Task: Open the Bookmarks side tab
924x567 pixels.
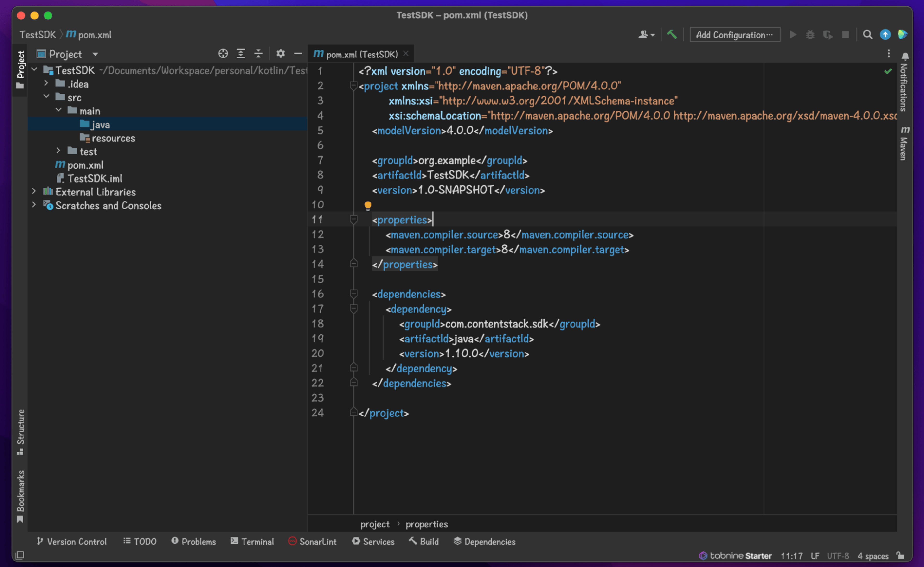Action: tap(20, 496)
